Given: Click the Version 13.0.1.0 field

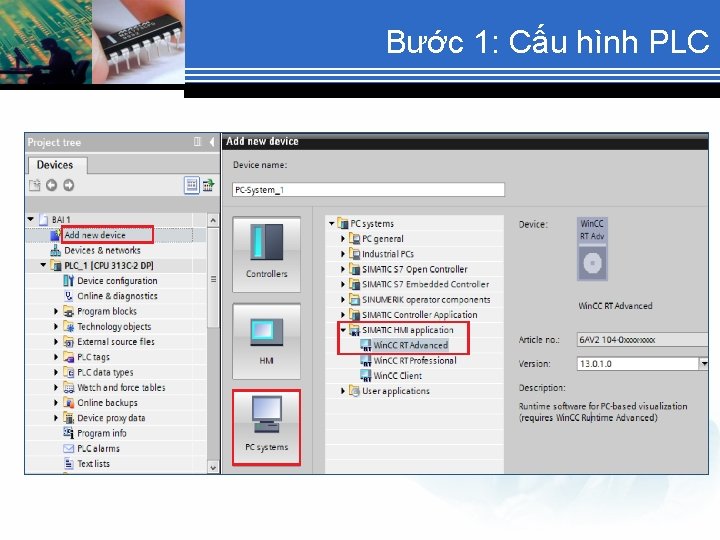Looking at the screenshot, I should (x=637, y=364).
